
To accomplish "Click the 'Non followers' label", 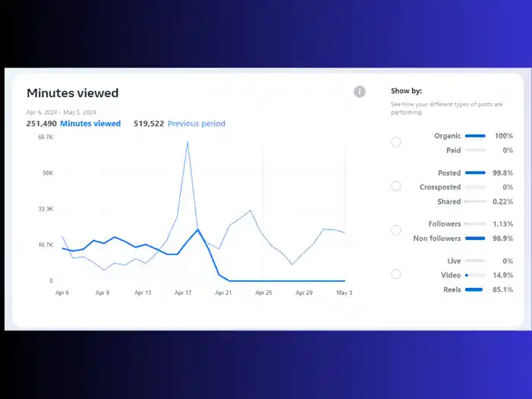I will click(x=437, y=239).
